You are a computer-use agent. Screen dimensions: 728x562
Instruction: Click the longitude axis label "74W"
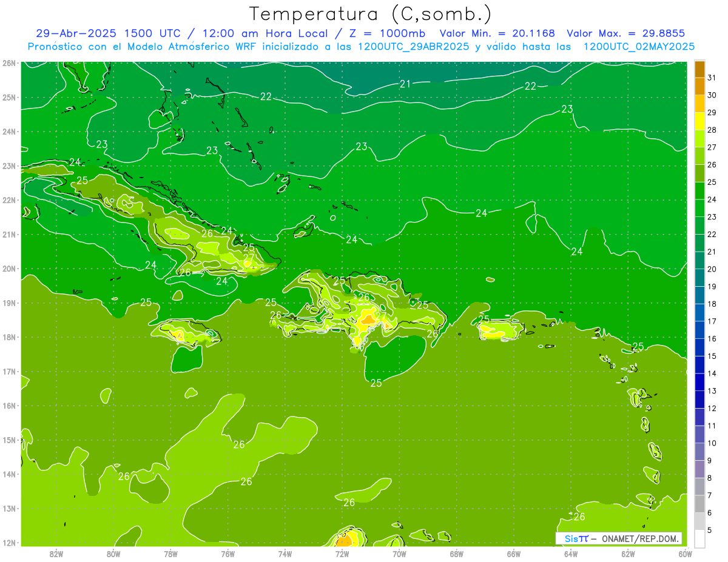click(285, 554)
